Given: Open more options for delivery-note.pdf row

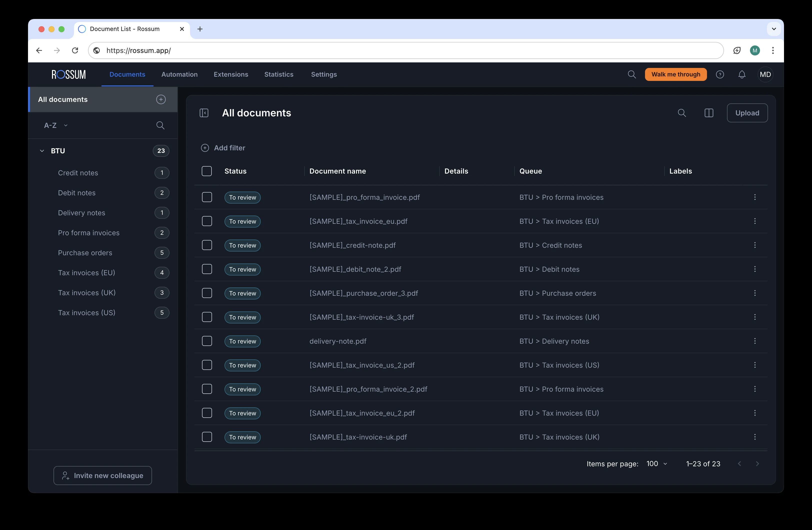Looking at the screenshot, I should click(755, 341).
